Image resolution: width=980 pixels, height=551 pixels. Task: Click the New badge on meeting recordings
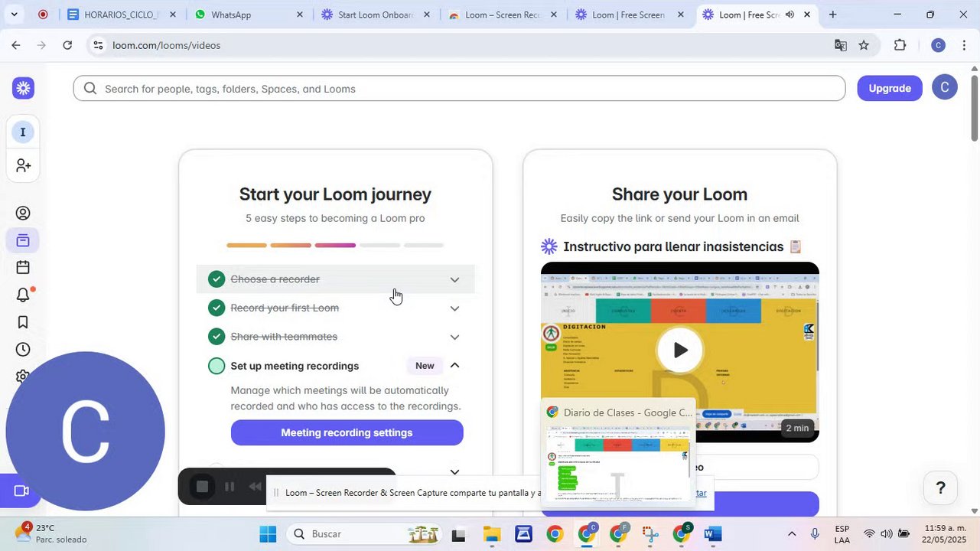click(x=425, y=366)
